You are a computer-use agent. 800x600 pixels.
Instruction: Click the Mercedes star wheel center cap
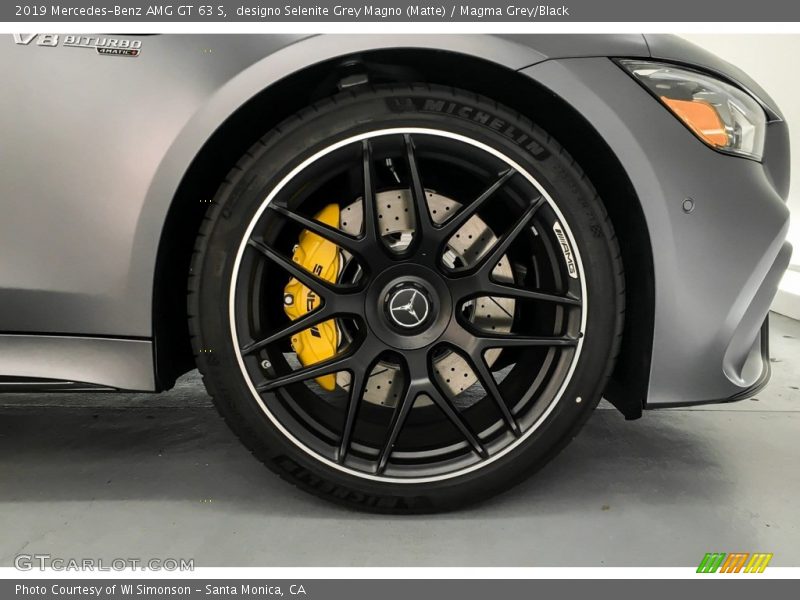coord(409,307)
